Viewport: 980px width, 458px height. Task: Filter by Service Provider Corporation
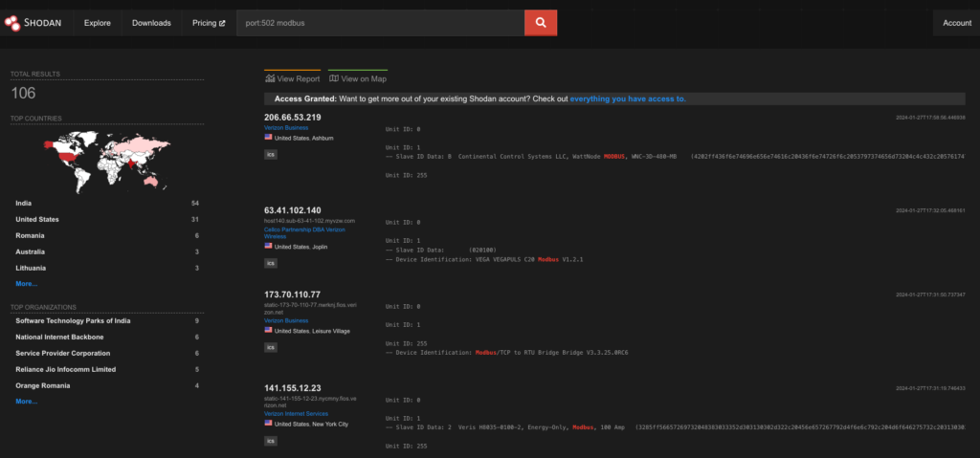pos(63,353)
